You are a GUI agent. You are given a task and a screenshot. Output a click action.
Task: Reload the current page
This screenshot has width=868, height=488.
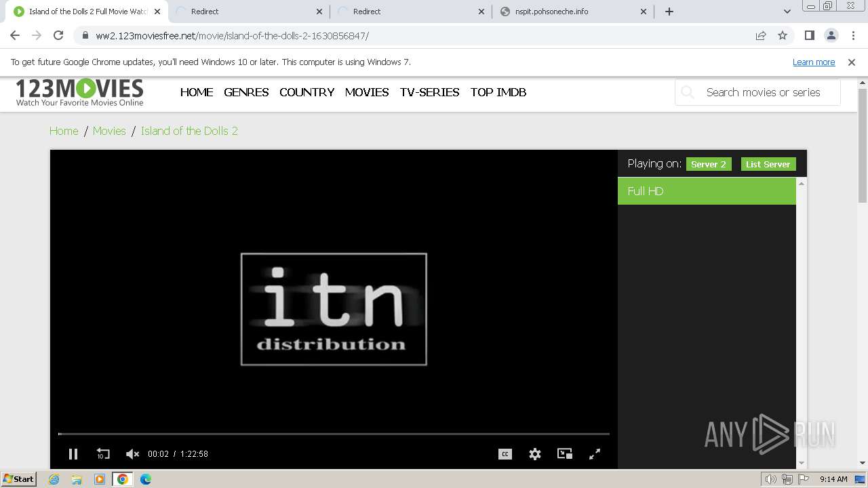click(58, 35)
